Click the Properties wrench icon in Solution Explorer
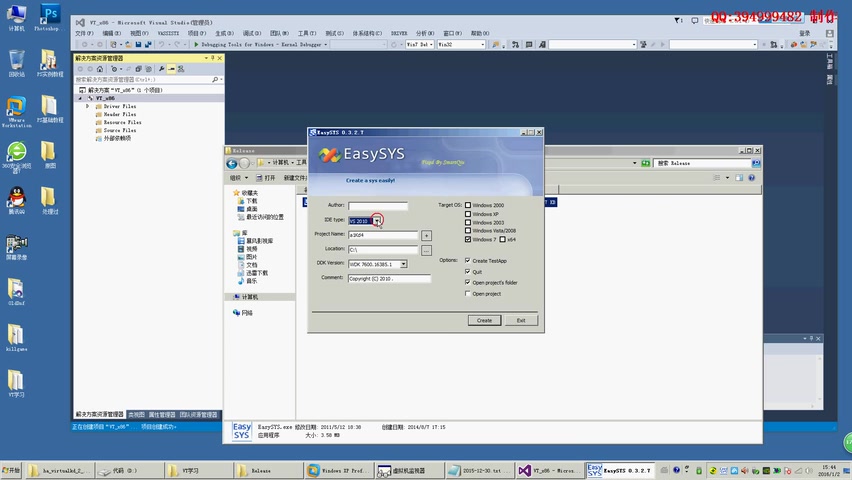The height and width of the screenshot is (480, 852). (161, 69)
